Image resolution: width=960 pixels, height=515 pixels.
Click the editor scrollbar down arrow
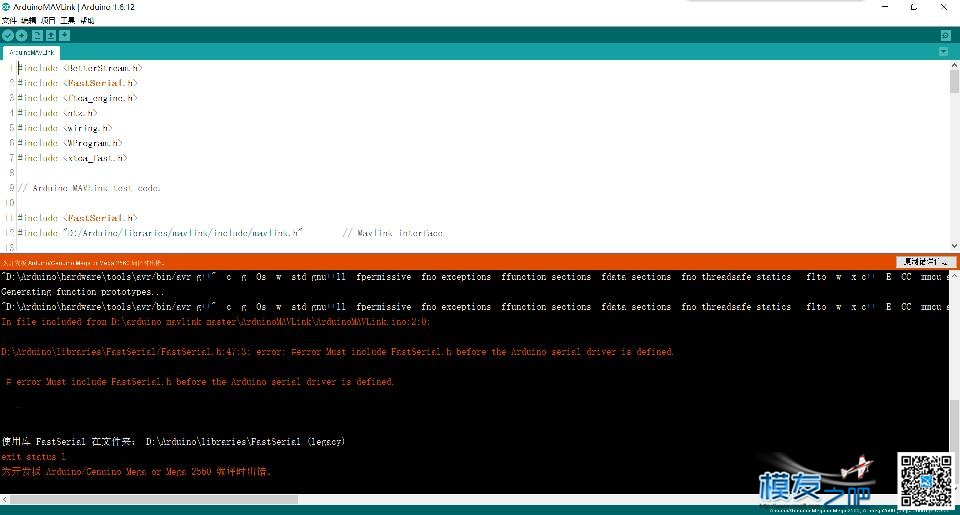[954, 246]
